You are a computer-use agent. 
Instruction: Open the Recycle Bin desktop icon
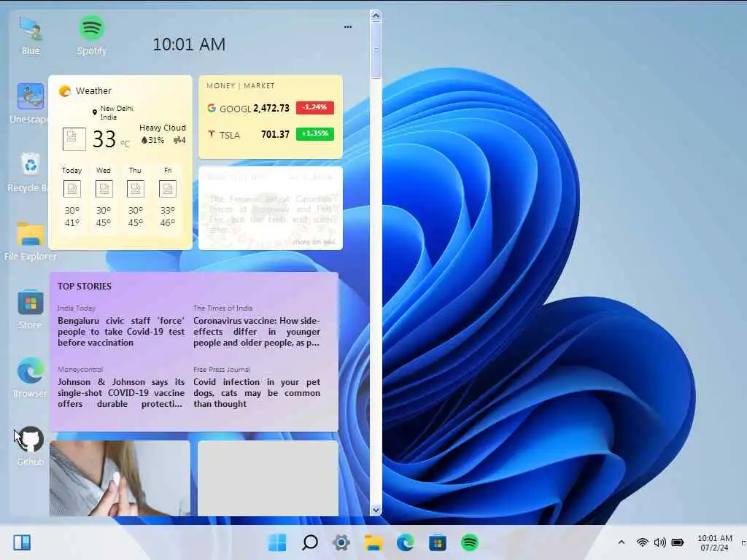pos(29,172)
